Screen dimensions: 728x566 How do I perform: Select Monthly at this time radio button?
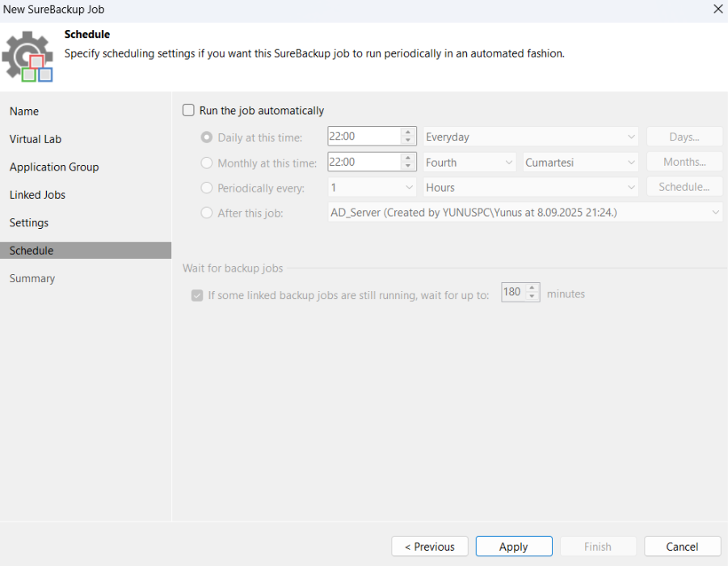pos(207,163)
